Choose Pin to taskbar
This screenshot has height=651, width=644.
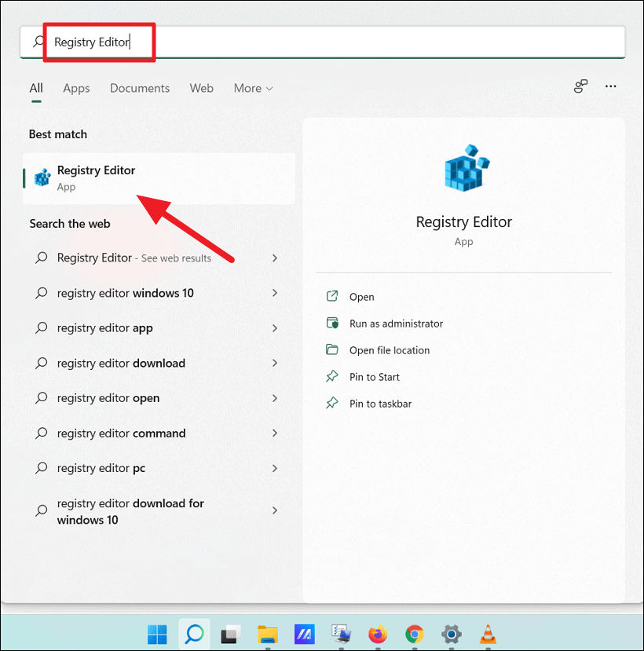click(380, 404)
